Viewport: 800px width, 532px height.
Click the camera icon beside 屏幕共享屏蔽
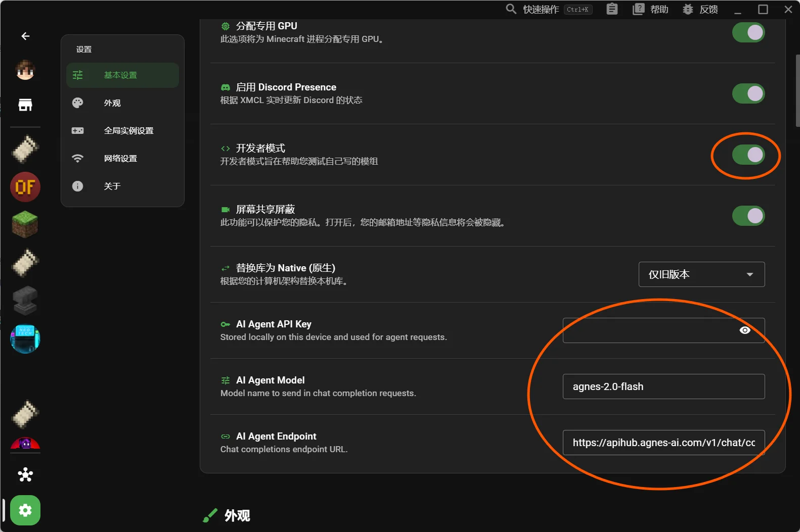pos(226,210)
